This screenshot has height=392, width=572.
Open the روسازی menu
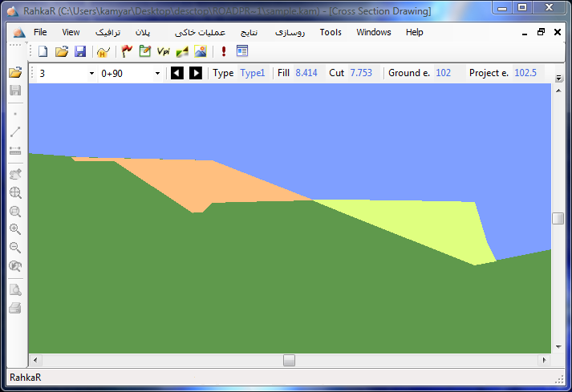click(x=290, y=32)
